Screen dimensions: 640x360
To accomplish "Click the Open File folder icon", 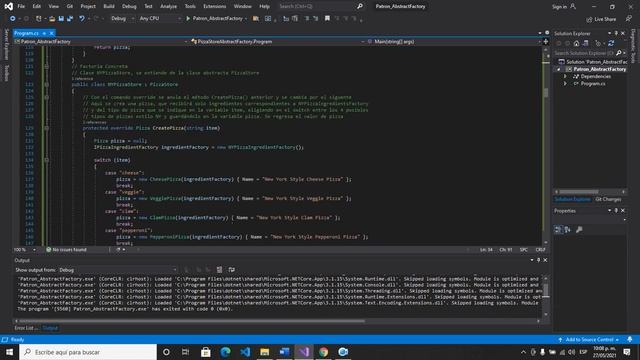I will (52, 19).
